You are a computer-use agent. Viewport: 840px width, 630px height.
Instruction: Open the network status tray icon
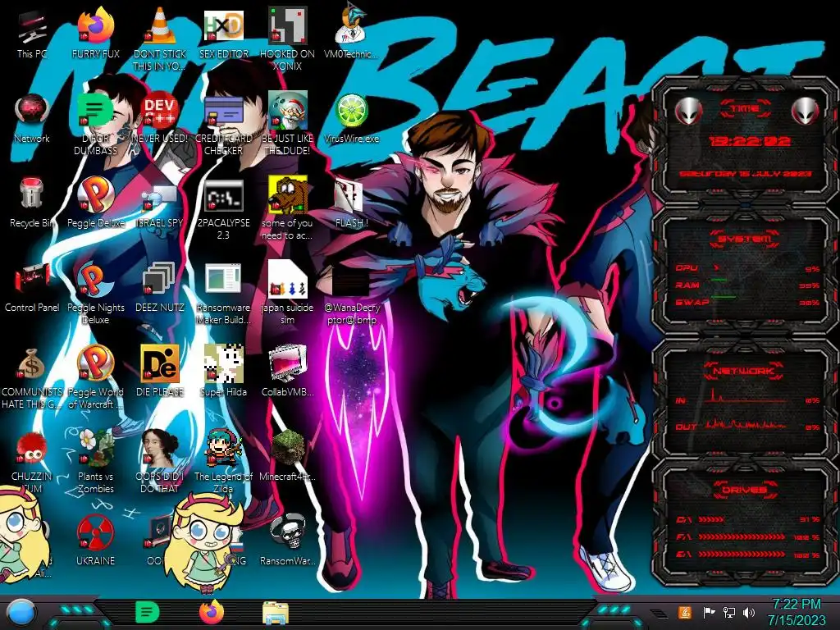click(x=729, y=612)
